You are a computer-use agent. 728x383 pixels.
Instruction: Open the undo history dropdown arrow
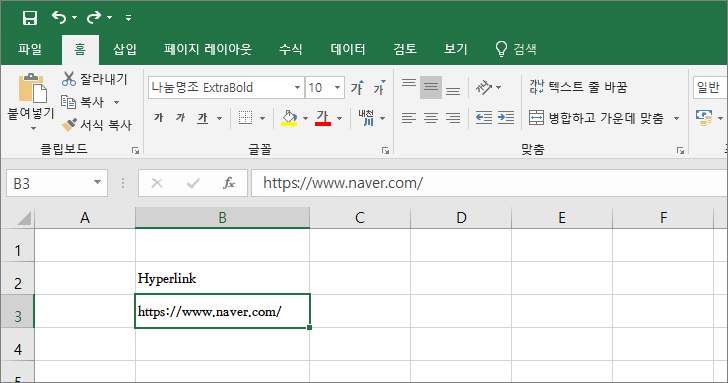pyautogui.click(x=75, y=18)
